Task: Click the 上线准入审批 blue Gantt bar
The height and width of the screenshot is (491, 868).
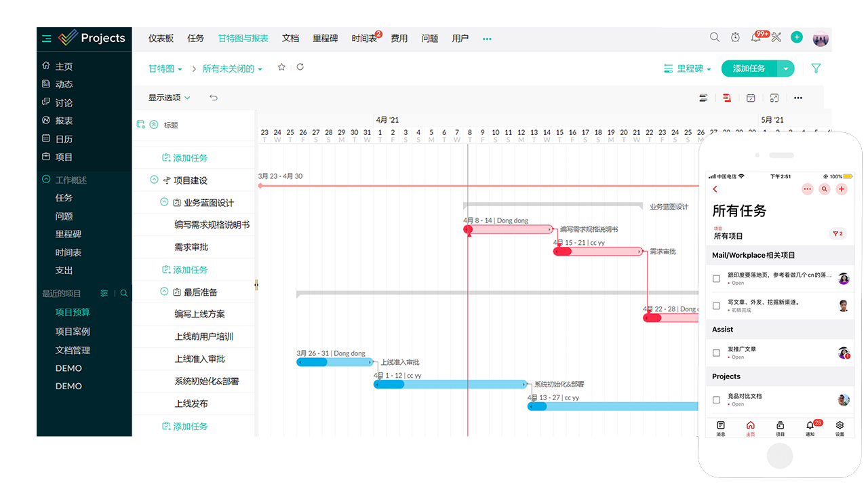Action: pos(335,362)
